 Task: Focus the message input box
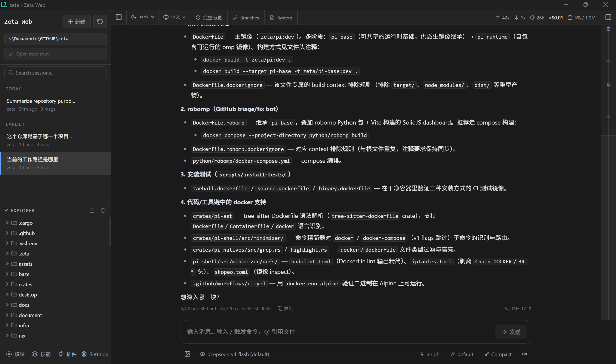click(x=339, y=332)
